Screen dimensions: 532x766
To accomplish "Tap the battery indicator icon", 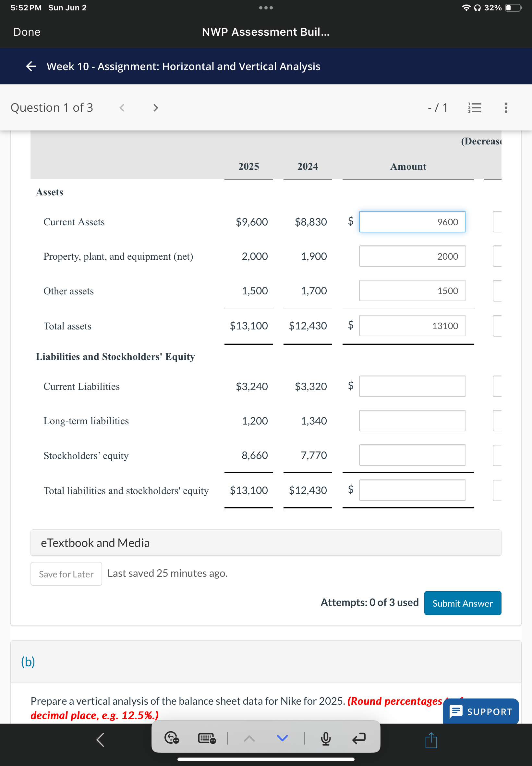I will 514,8.
